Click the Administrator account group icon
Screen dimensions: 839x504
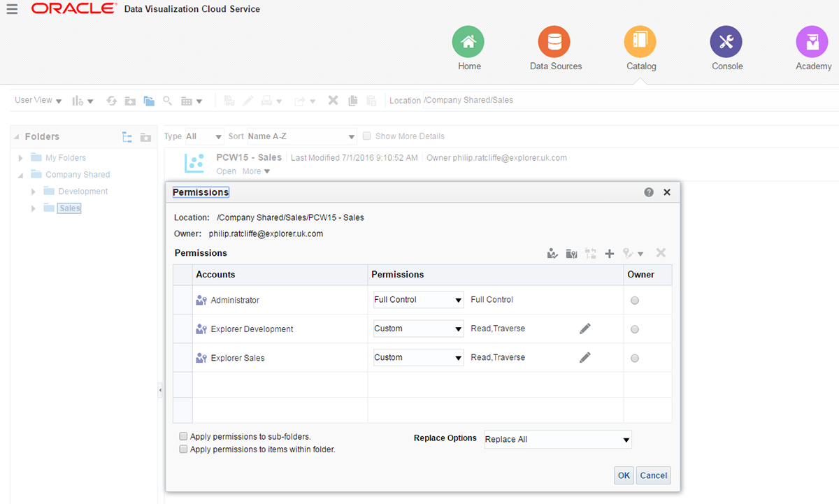tap(202, 301)
